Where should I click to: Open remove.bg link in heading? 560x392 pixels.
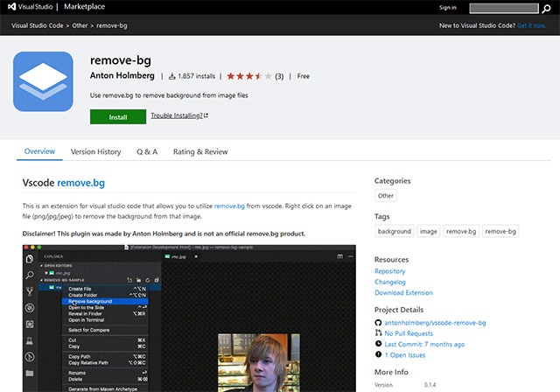(x=81, y=183)
